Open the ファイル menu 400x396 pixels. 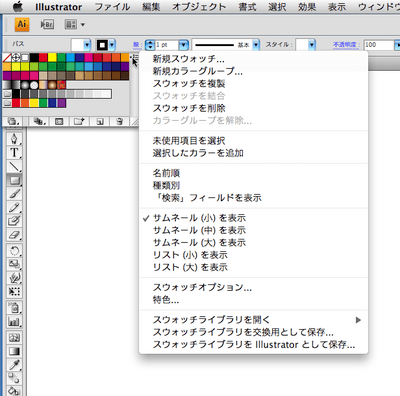(x=112, y=7)
